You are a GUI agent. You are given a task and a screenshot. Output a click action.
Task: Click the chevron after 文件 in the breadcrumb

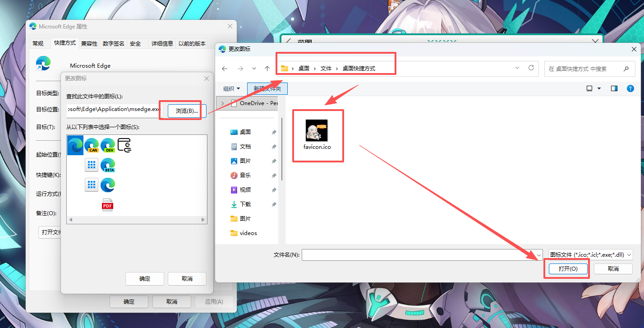(x=337, y=69)
